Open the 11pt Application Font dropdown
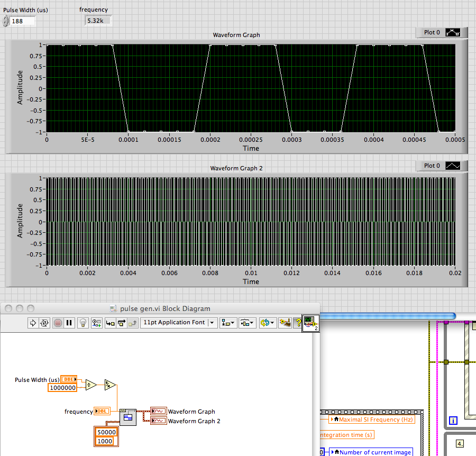 tap(179, 322)
